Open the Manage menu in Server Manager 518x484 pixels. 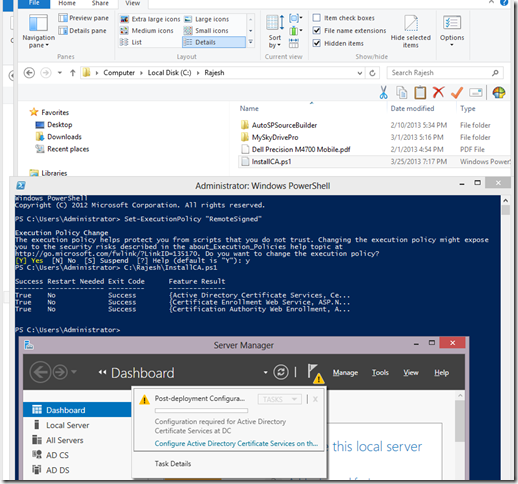tap(345, 373)
